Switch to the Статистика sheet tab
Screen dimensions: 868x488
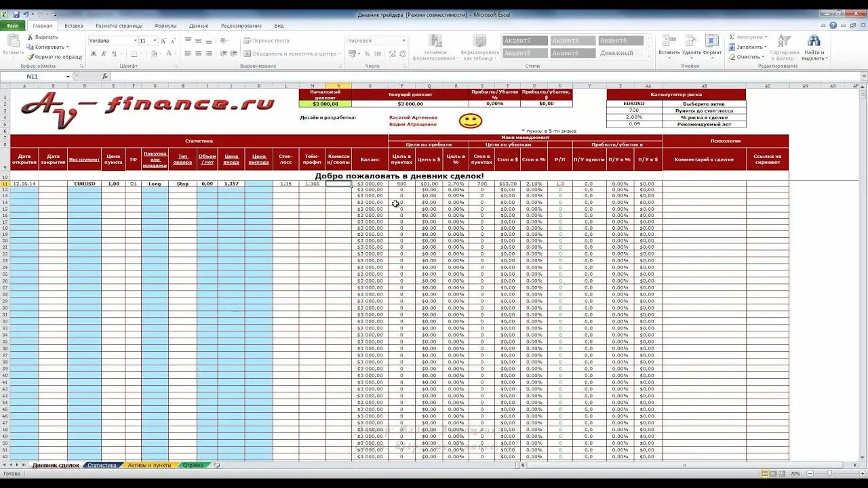tap(102, 466)
